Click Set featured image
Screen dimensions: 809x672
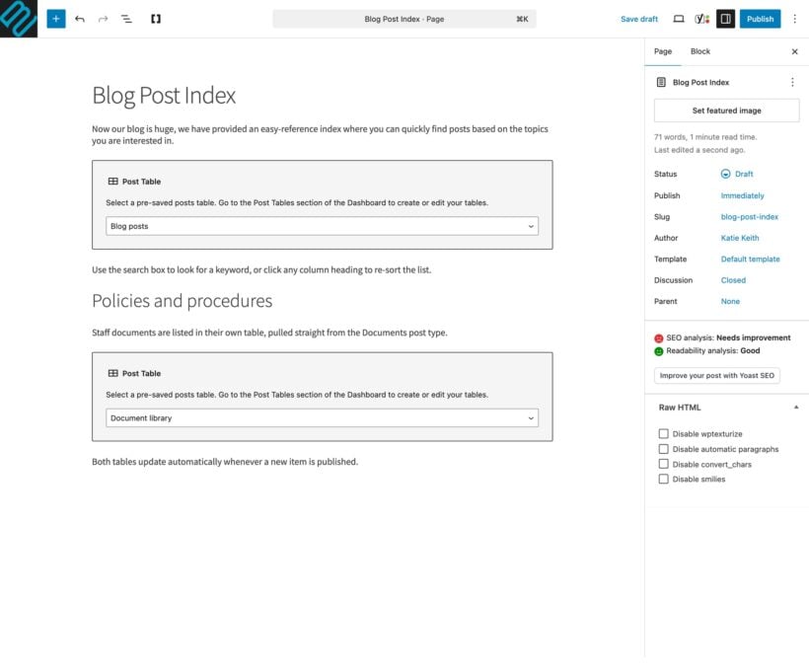pyautogui.click(x=726, y=111)
